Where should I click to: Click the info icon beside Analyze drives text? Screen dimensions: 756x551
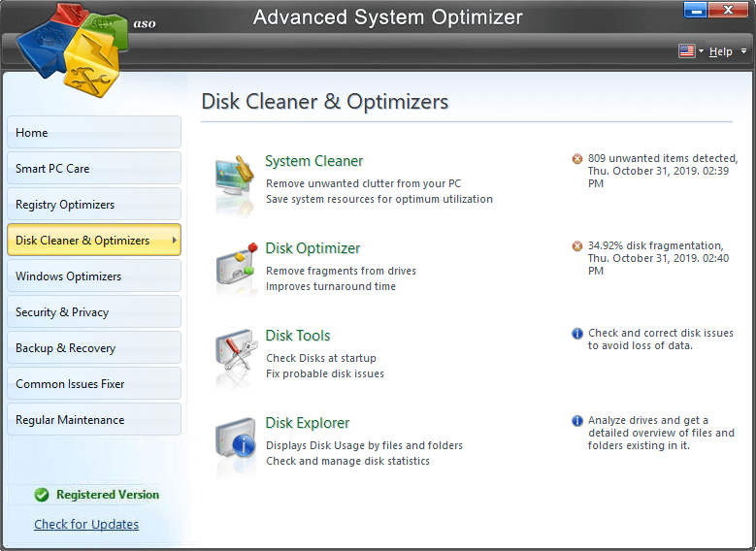577,421
